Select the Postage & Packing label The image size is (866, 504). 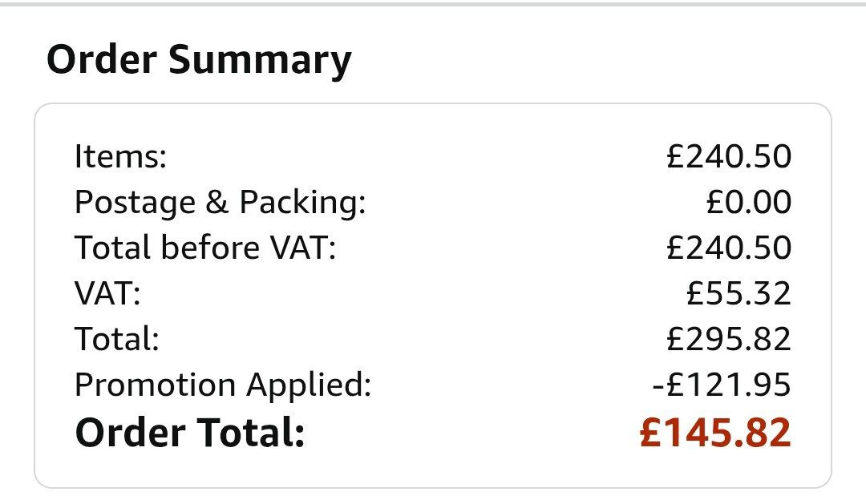[220, 203]
